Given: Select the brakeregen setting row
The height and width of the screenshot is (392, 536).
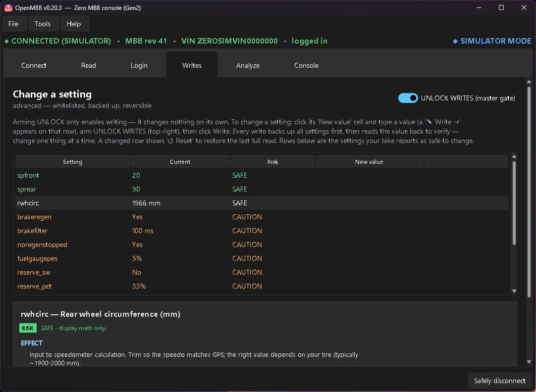Looking at the screenshot, I should click(x=262, y=217).
